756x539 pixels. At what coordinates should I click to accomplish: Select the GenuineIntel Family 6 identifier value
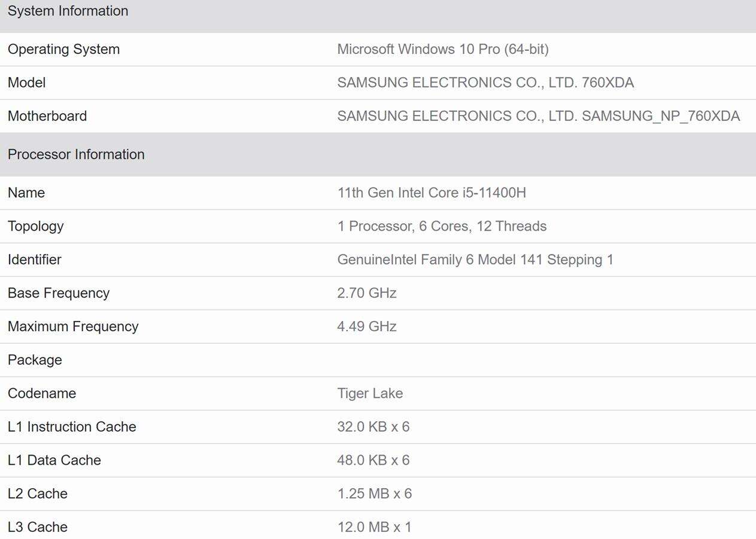tap(475, 259)
